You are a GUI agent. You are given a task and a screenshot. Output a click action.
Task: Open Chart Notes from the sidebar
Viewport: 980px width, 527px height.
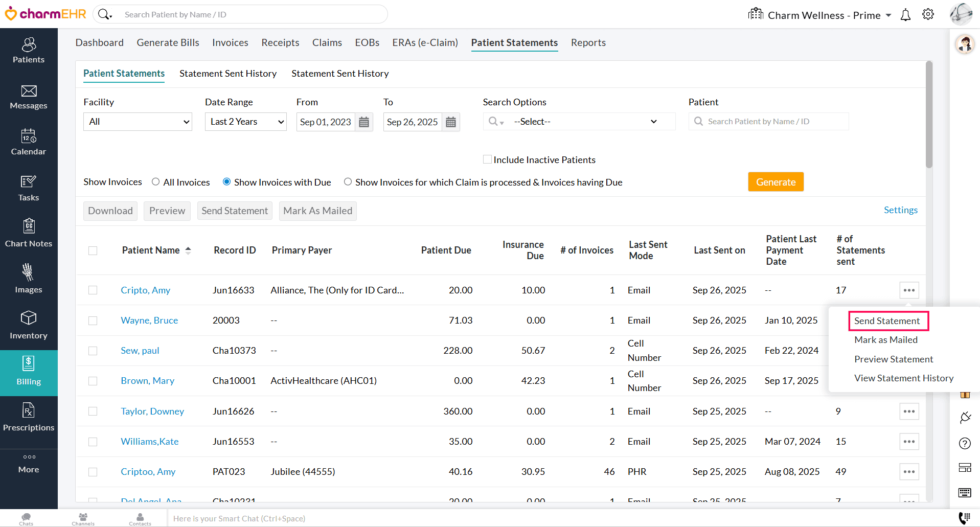click(29, 233)
